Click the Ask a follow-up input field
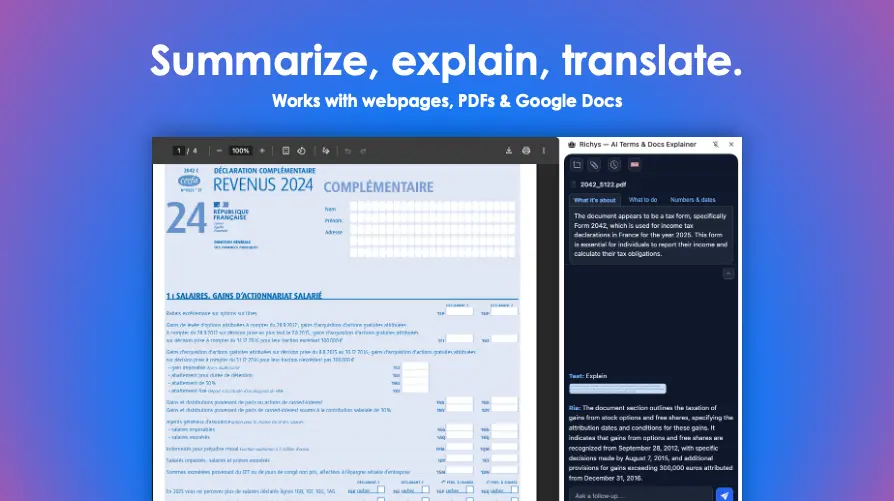This screenshot has height=501, width=894. tap(640, 495)
